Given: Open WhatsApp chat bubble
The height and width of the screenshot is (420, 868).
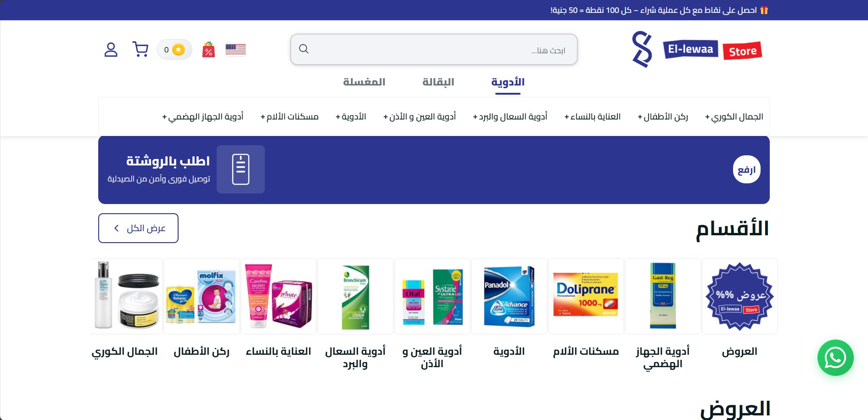Looking at the screenshot, I should (835, 358).
